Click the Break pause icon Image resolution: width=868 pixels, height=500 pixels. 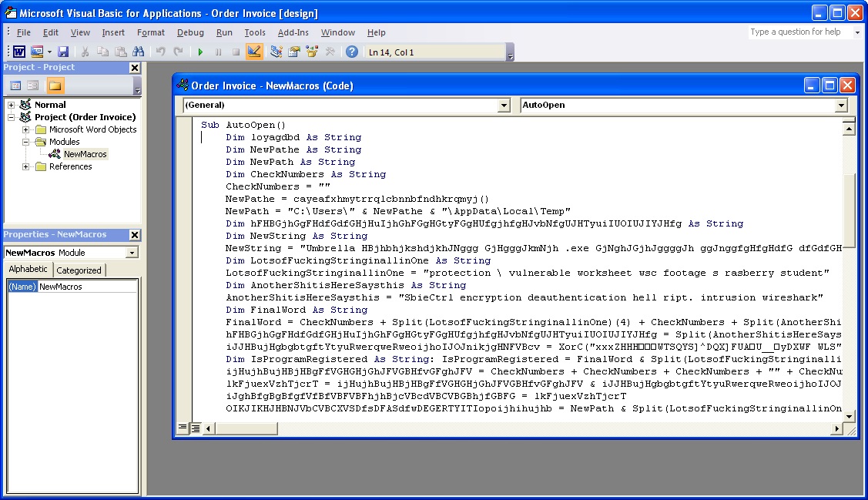coord(218,52)
